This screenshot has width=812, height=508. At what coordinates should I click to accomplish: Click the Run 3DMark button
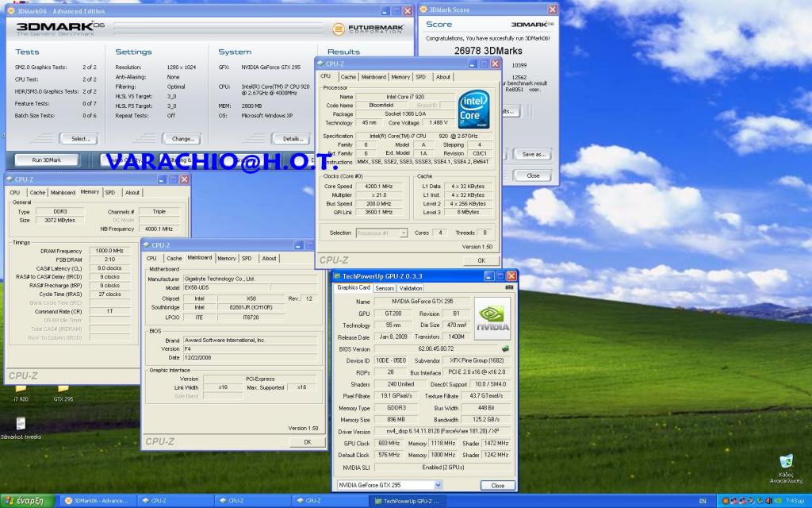[47, 160]
